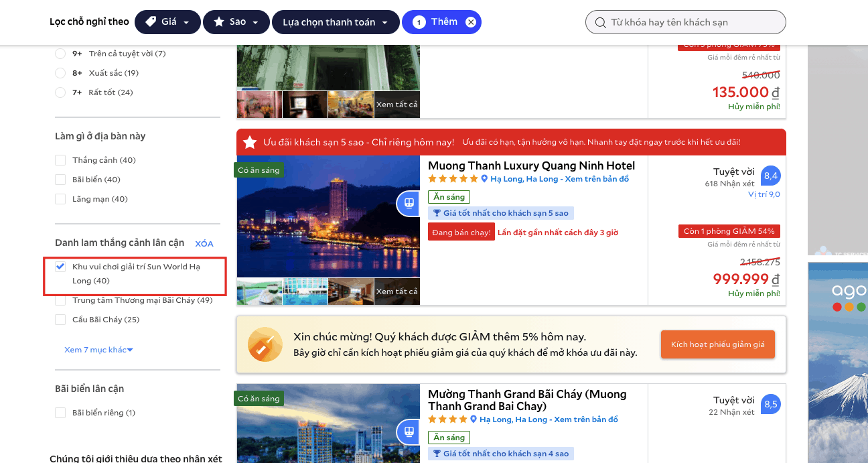The width and height of the screenshot is (868, 463).
Task: Open the Giá price filter dropdown
Action: pos(167,22)
